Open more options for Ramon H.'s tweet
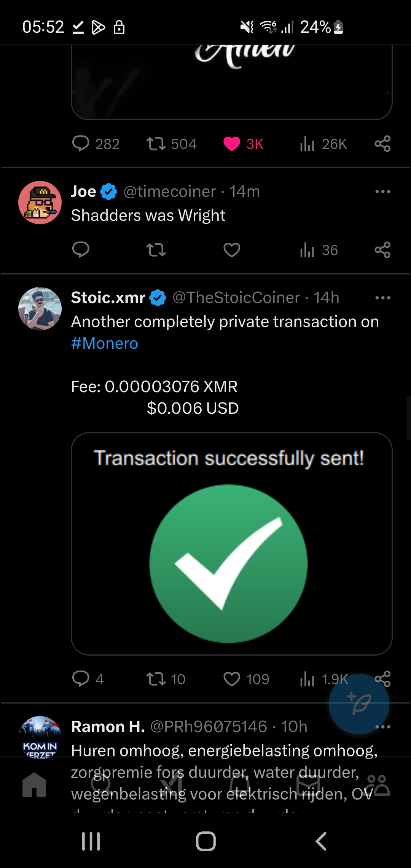Viewport: 411px width, 868px height. [x=383, y=727]
